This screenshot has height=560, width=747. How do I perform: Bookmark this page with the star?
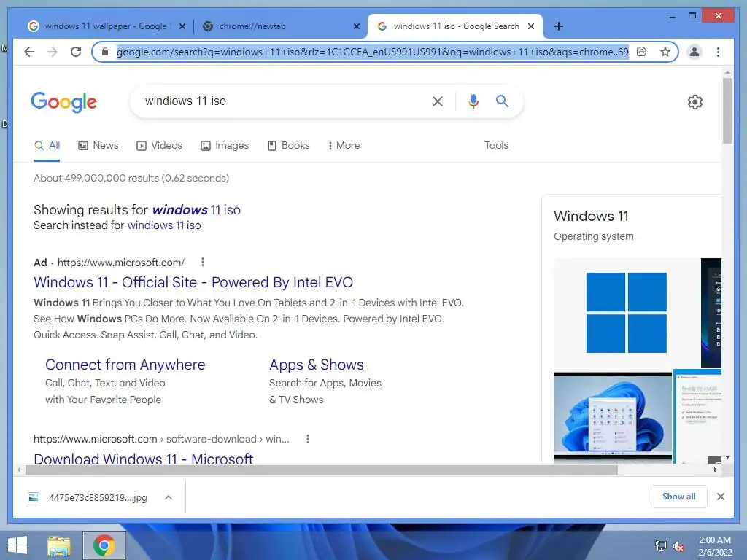click(x=665, y=52)
